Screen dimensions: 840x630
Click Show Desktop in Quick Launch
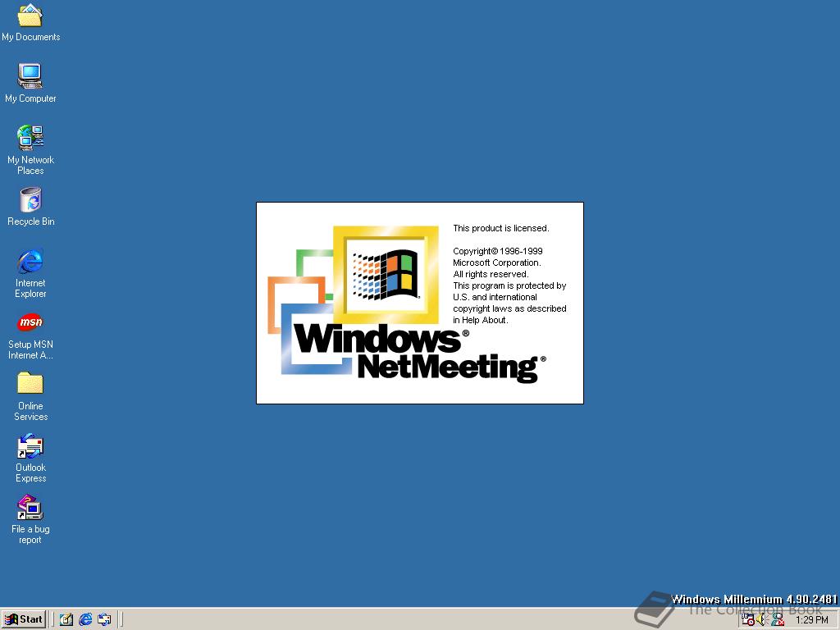[x=66, y=620]
